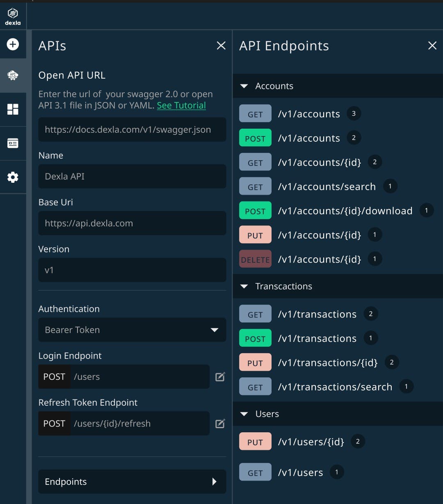Click the count badge 3 beside GET /v1/accounts
The image size is (443, 504).
coord(354,114)
